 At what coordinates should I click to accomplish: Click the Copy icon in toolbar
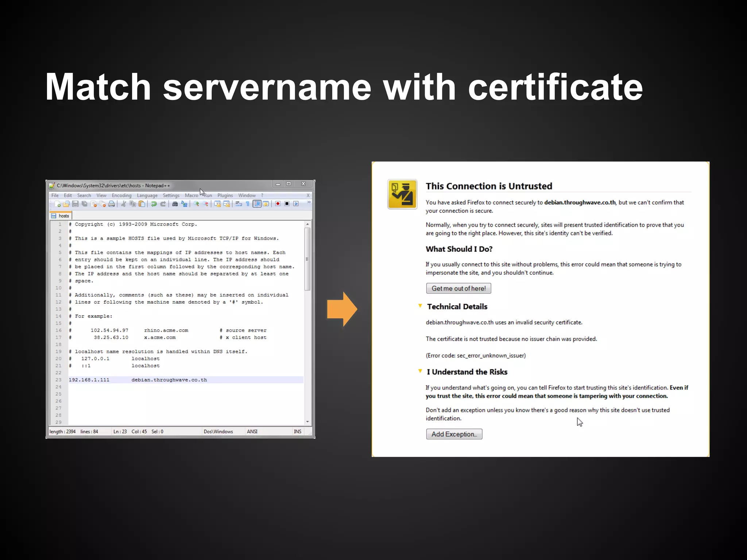pyautogui.click(x=133, y=204)
